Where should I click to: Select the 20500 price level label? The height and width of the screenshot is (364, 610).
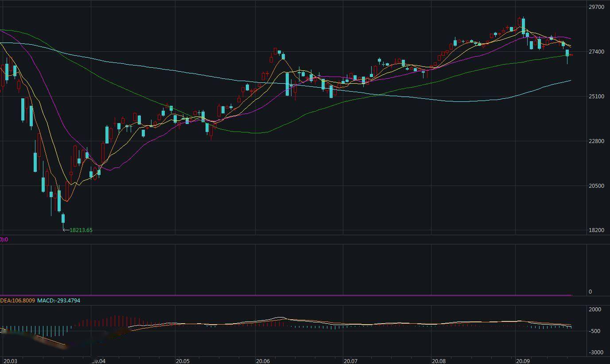click(596, 186)
